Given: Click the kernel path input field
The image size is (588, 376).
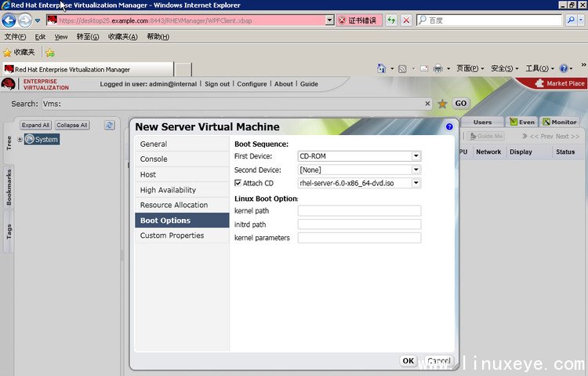Looking at the screenshot, I should click(359, 210).
